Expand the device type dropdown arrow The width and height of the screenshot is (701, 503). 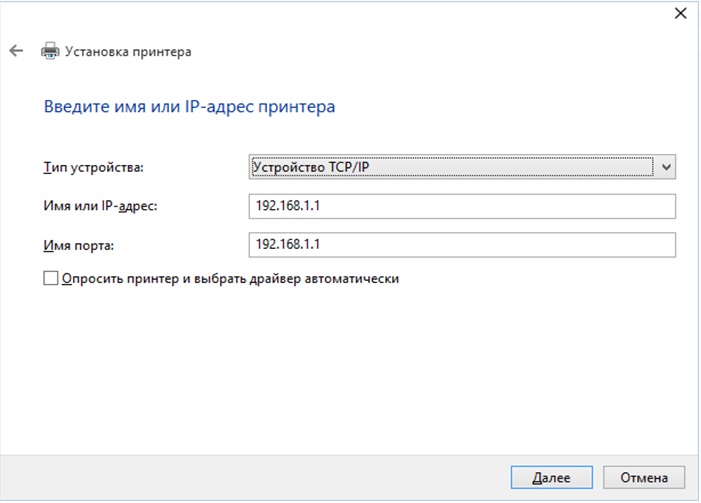click(x=667, y=167)
